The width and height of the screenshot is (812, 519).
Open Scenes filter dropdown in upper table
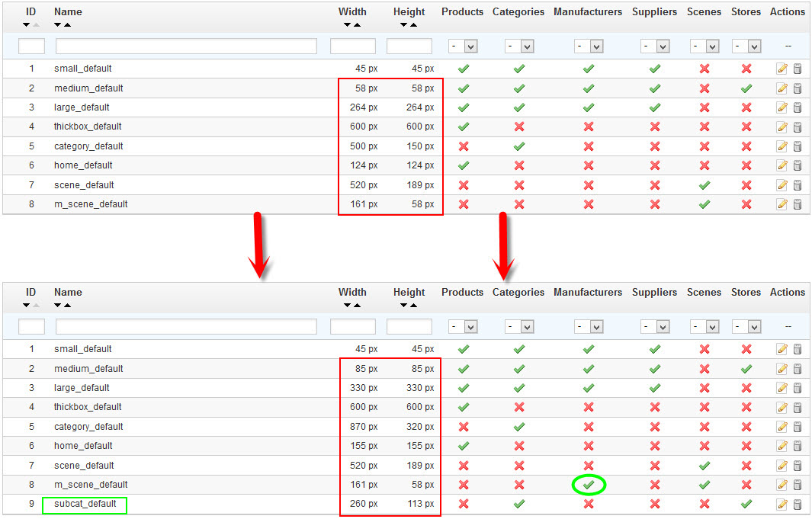click(x=704, y=46)
